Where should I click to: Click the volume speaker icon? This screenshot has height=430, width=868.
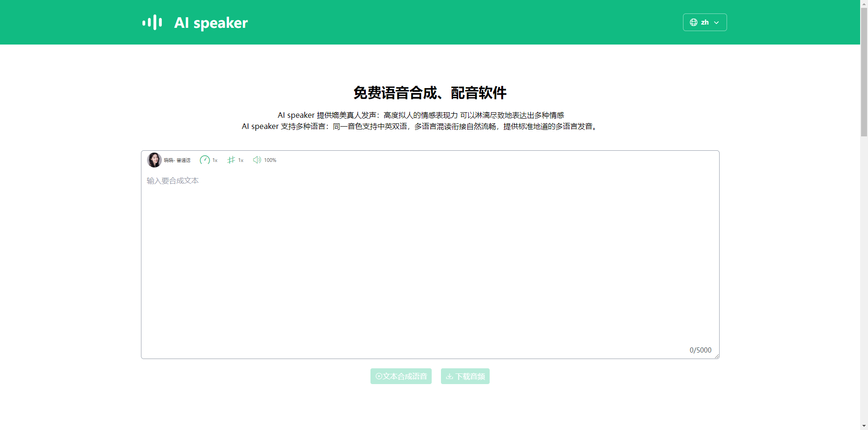(257, 160)
